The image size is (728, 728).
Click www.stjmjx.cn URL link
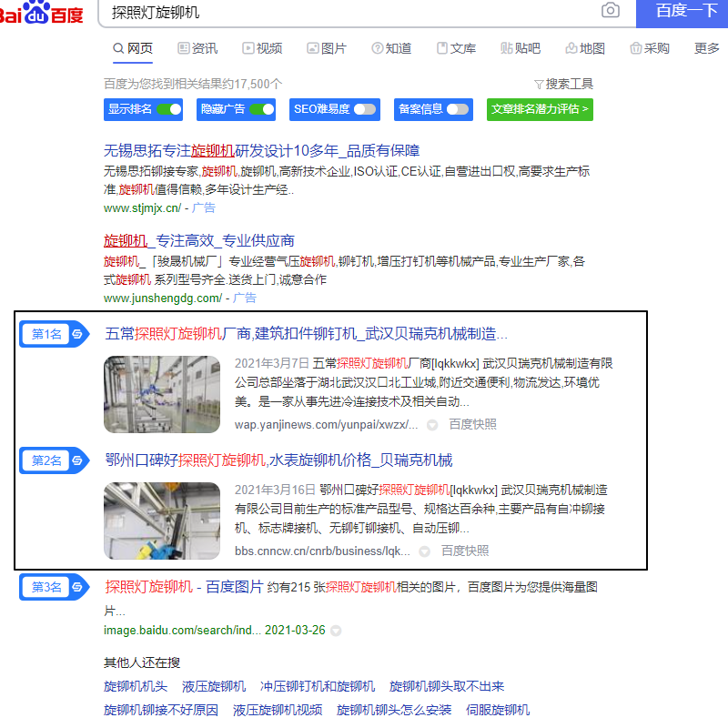[143, 208]
